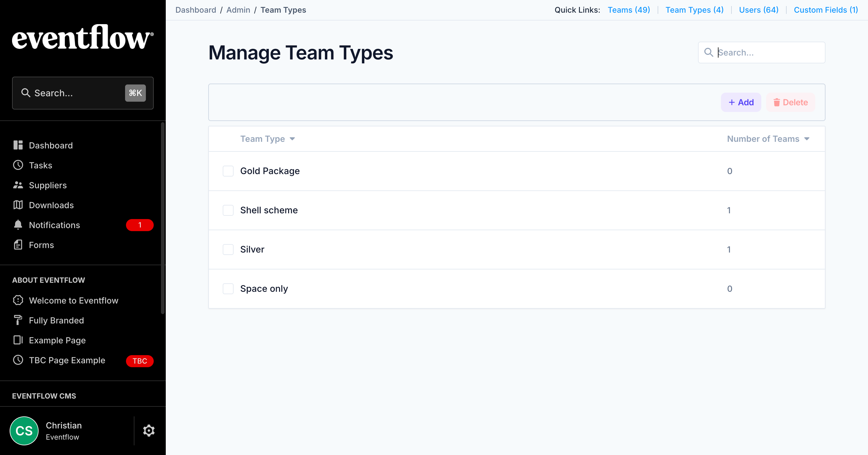Open the Example Page menu item
Image resolution: width=868 pixels, height=455 pixels.
(x=57, y=340)
